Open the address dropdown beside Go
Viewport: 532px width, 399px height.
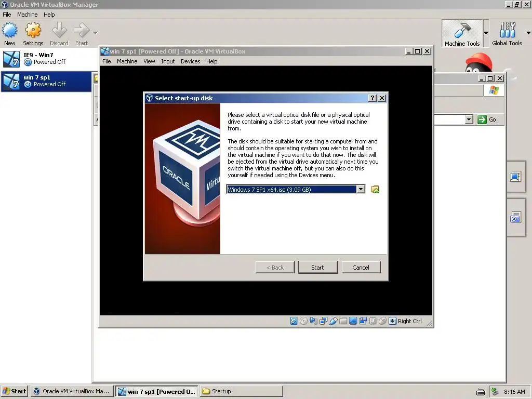click(469, 119)
